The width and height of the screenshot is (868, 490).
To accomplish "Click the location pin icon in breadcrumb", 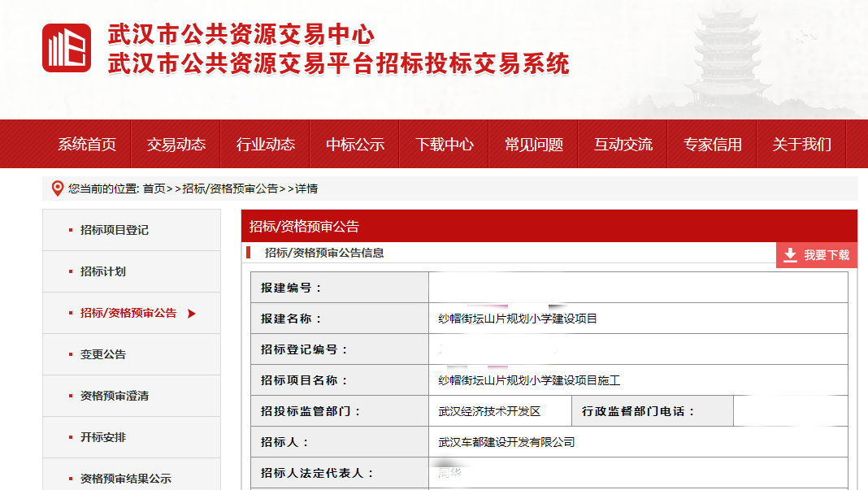I will click(57, 189).
